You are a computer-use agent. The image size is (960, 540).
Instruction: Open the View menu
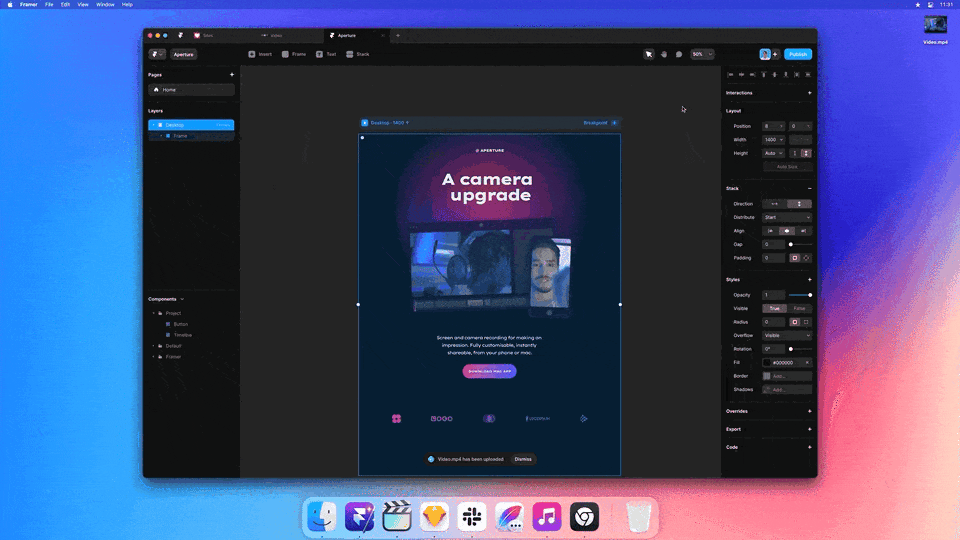point(83,4)
